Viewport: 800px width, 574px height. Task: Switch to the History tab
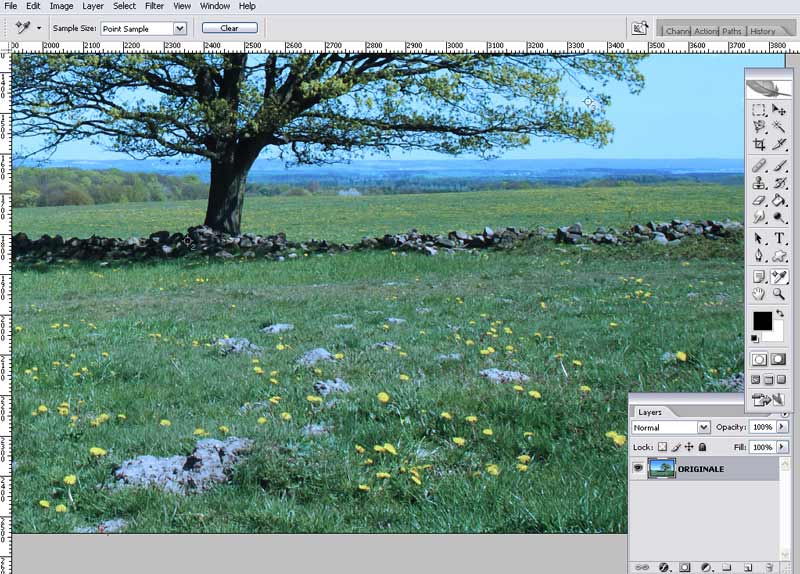pyautogui.click(x=762, y=31)
